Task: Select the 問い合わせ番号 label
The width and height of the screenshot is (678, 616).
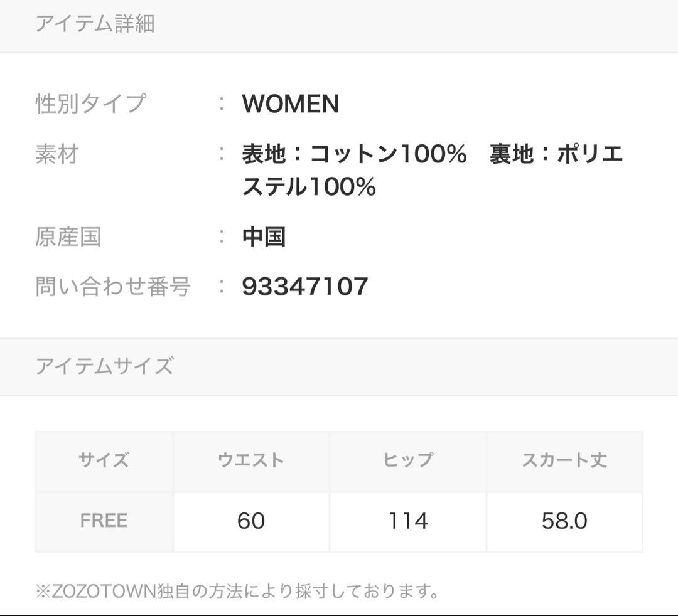Action: pos(113,287)
